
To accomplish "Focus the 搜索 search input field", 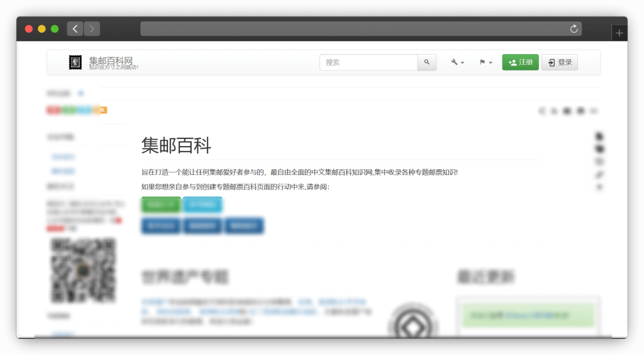I will point(369,62).
